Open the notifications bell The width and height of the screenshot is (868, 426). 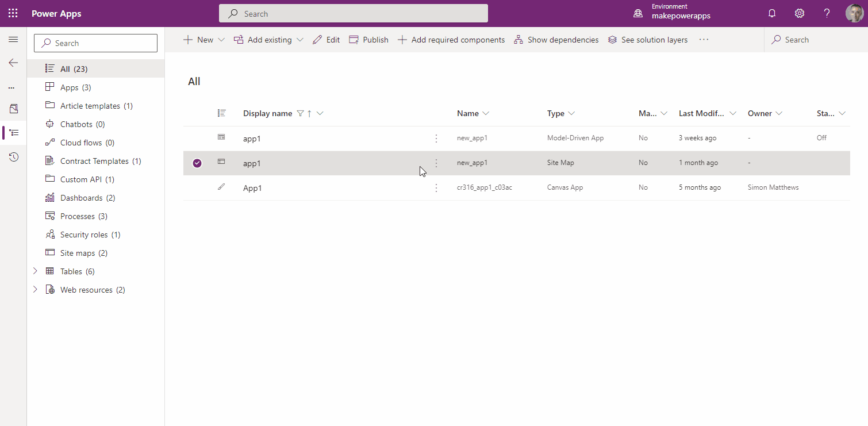pos(772,13)
